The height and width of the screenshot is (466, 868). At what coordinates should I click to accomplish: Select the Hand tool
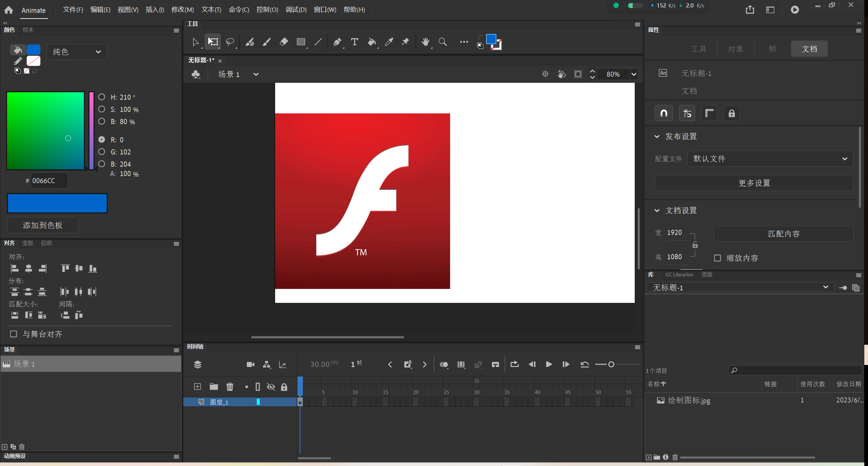pos(426,42)
